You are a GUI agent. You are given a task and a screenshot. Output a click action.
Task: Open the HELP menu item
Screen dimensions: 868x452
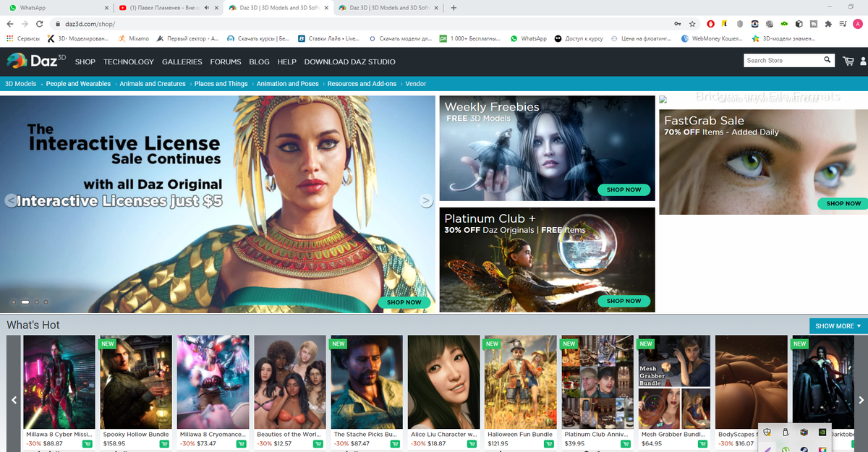(x=287, y=62)
